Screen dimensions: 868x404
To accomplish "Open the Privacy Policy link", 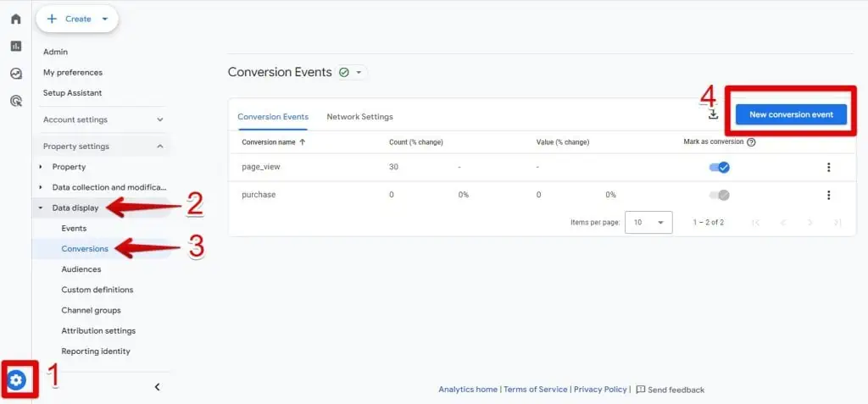I will click(600, 390).
